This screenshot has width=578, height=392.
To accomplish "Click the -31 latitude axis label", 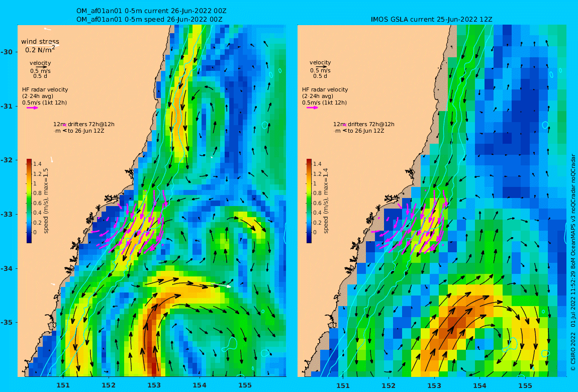I will [7, 107].
